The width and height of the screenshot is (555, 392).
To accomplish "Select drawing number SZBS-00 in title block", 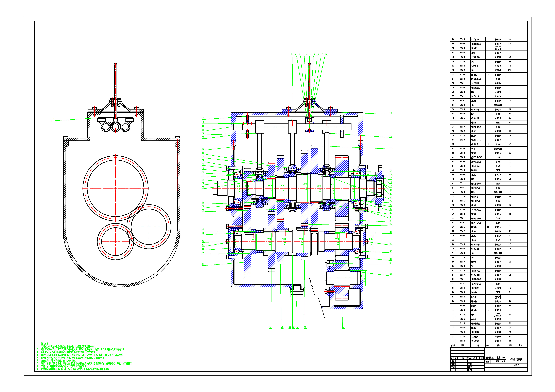I will 517,365.
